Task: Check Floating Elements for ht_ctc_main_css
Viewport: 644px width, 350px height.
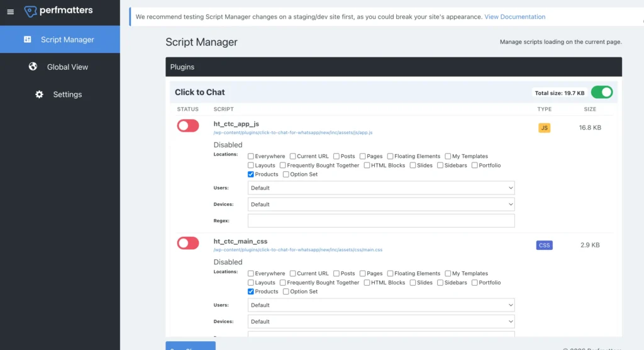Action: point(390,273)
